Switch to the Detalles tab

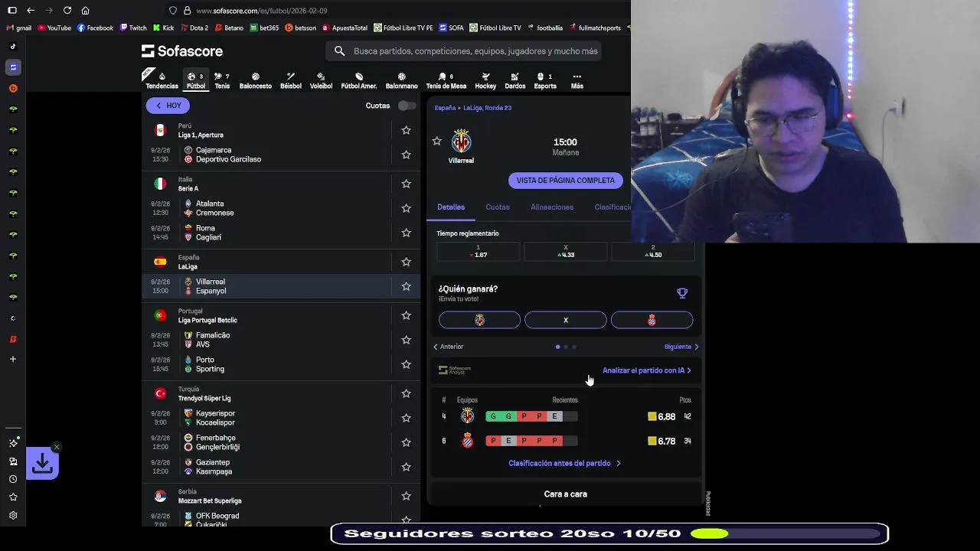(x=451, y=207)
